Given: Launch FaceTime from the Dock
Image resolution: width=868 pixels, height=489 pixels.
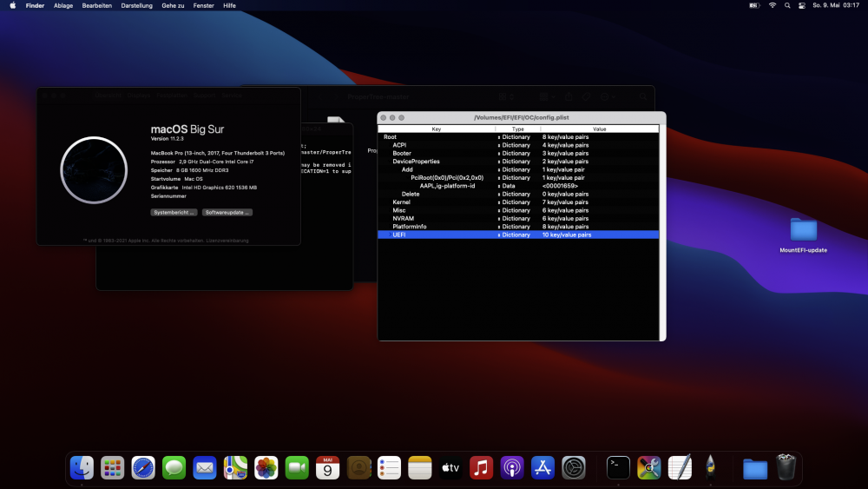Looking at the screenshot, I should tap(297, 468).
